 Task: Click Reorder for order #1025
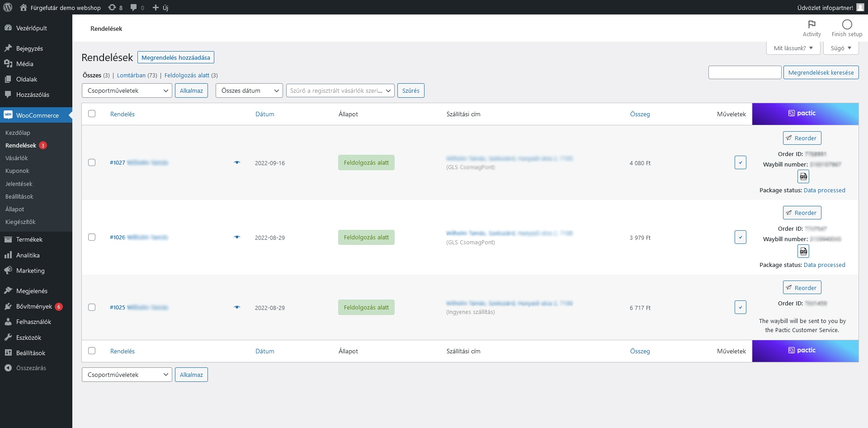(x=802, y=288)
